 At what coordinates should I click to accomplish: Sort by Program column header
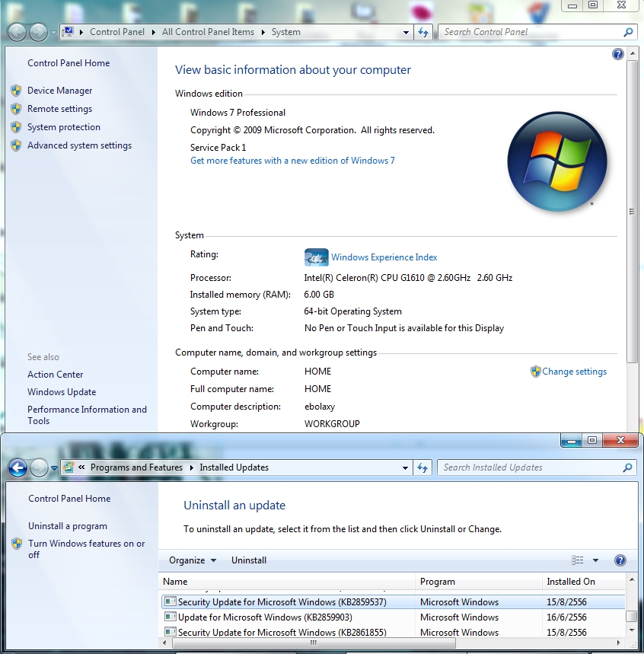[478, 582]
